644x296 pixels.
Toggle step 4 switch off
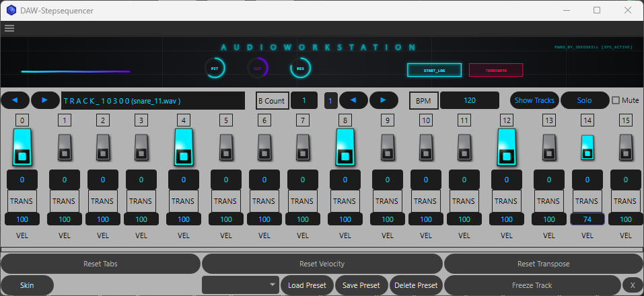point(184,147)
